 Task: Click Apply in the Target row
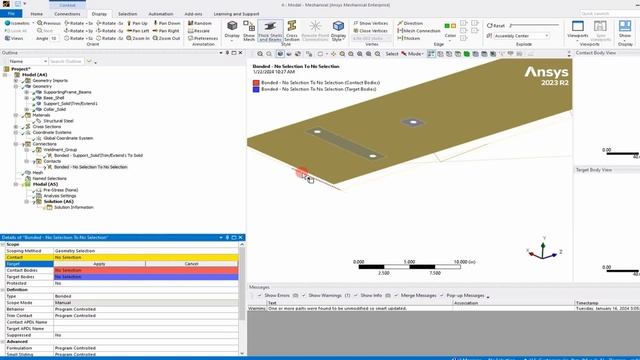pyautogui.click(x=100, y=264)
